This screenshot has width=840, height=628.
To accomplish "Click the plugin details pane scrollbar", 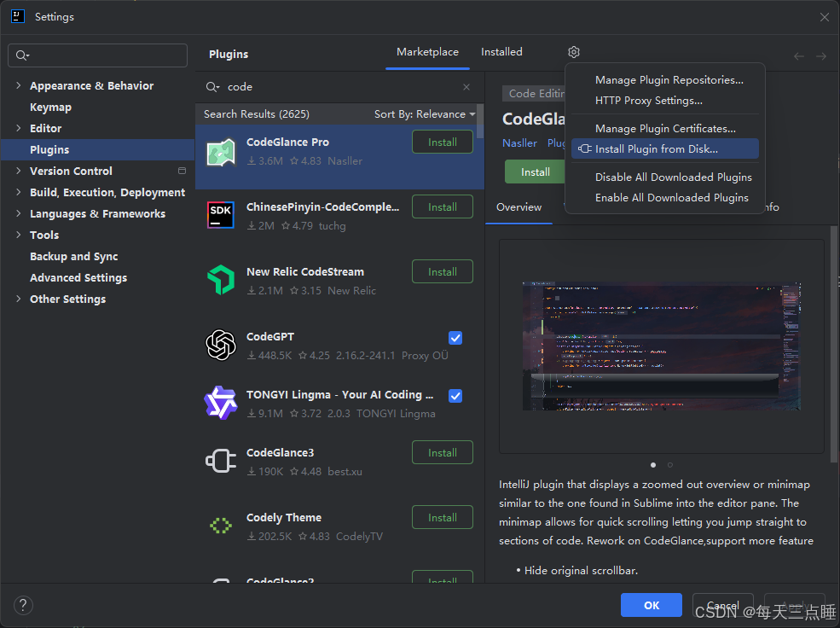I will tap(834, 343).
